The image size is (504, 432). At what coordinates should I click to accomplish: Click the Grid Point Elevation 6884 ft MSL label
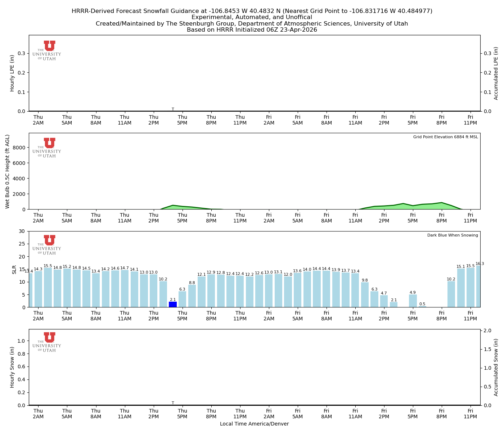[x=446, y=137]
